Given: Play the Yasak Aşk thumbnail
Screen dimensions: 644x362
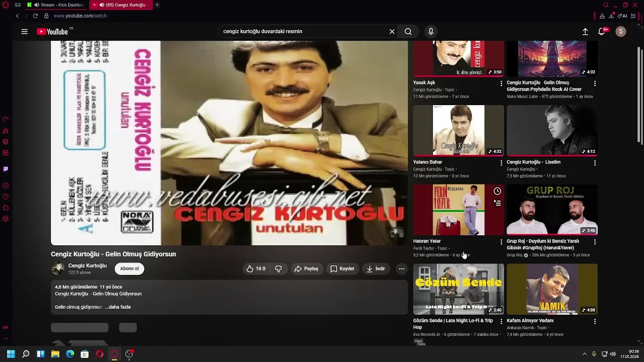Looking at the screenshot, I should [458, 58].
